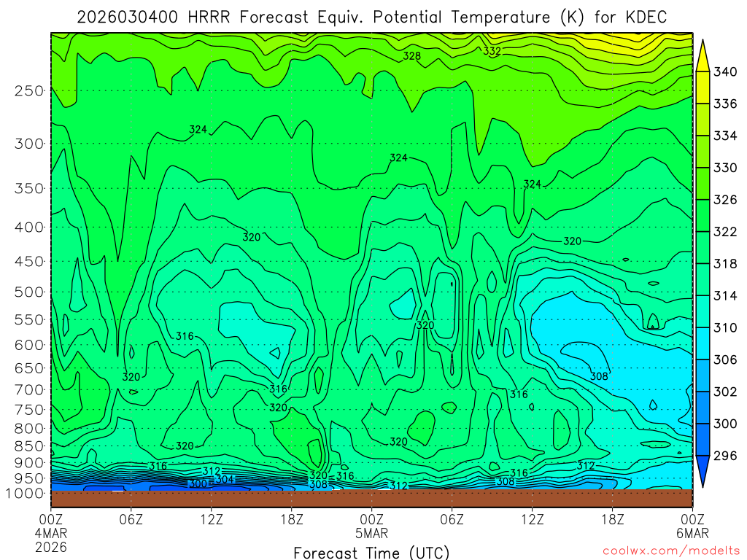Click the 00Z 4MAR 2026 time label
Viewport: 747px width, 560px height.
click(x=51, y=533)
